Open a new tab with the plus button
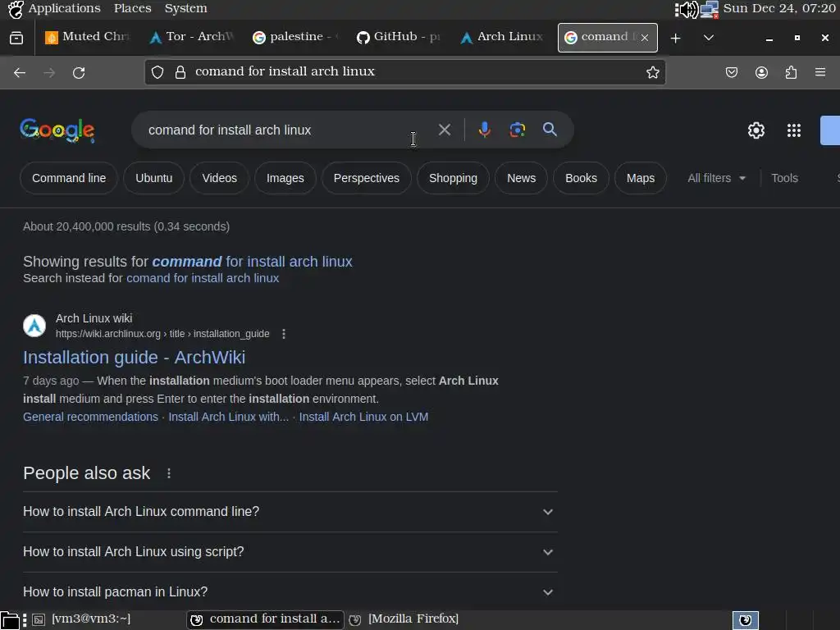 [x=676, y=38]
